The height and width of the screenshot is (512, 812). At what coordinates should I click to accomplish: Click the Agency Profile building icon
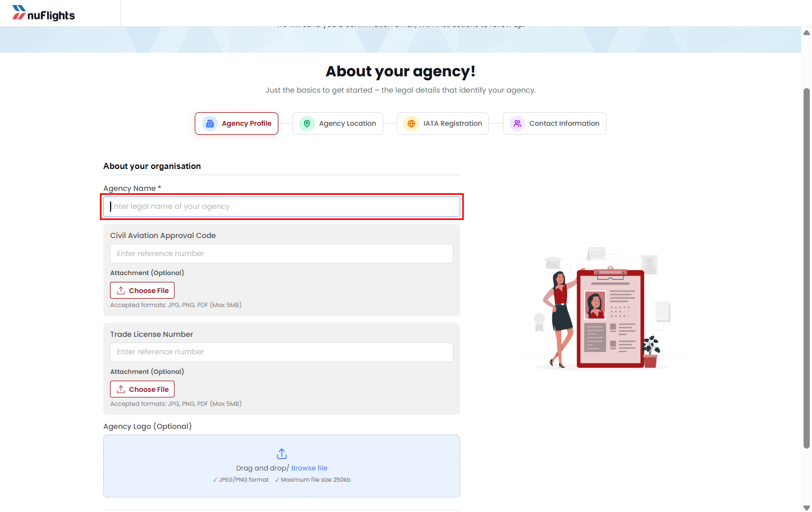coord(210,124)
